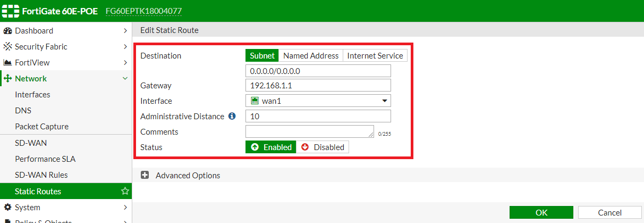Click the System gear icon

point(7,208)
